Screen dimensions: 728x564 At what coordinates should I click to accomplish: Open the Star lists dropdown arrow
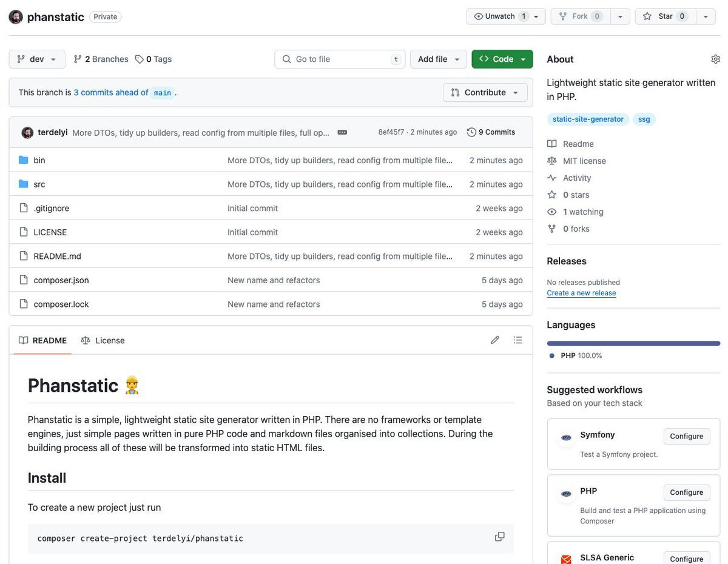(705, 16)
